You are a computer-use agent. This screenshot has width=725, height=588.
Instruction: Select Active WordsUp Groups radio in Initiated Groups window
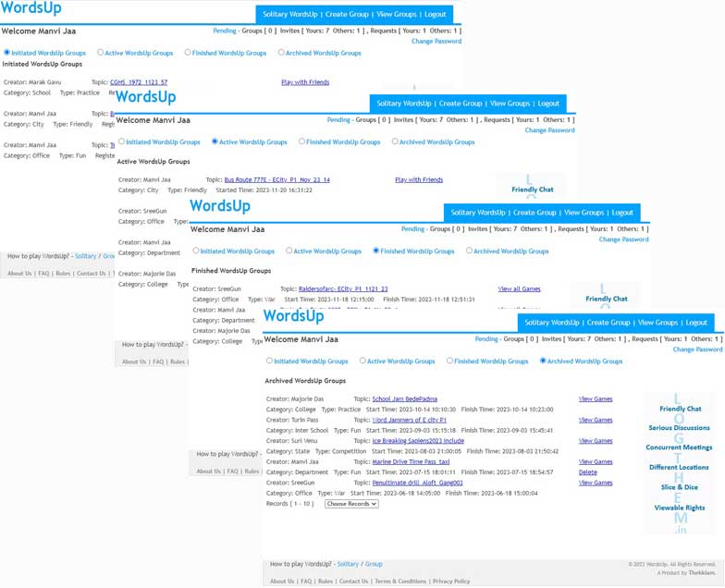click(100, 53)
